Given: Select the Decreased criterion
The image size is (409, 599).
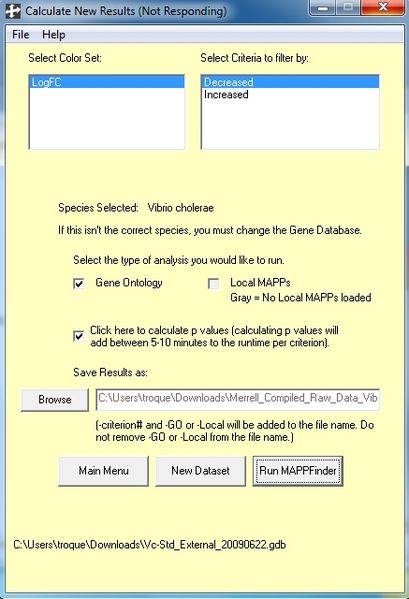Looking at the screenshot, I should pyautogui.click(x=290, y=82).
